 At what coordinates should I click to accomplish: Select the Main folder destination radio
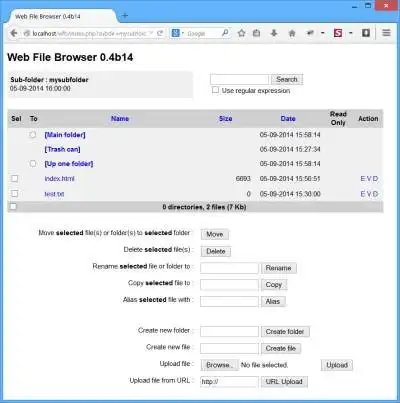33,135
